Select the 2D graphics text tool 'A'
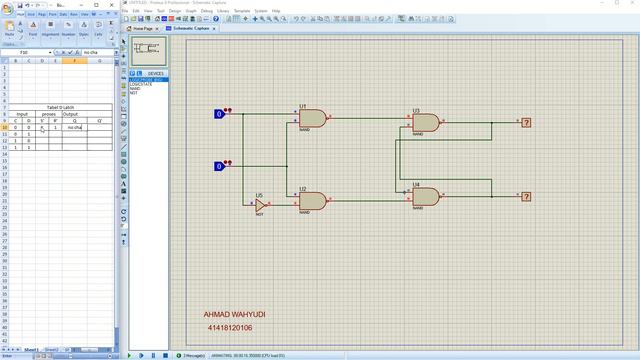 (x=124, y=184)
